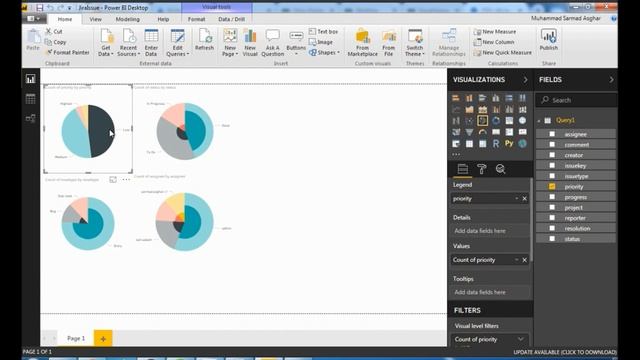Collapse the Visualizations pane chevron
This screenshot has height=360, width=640.
coord(525,80)
